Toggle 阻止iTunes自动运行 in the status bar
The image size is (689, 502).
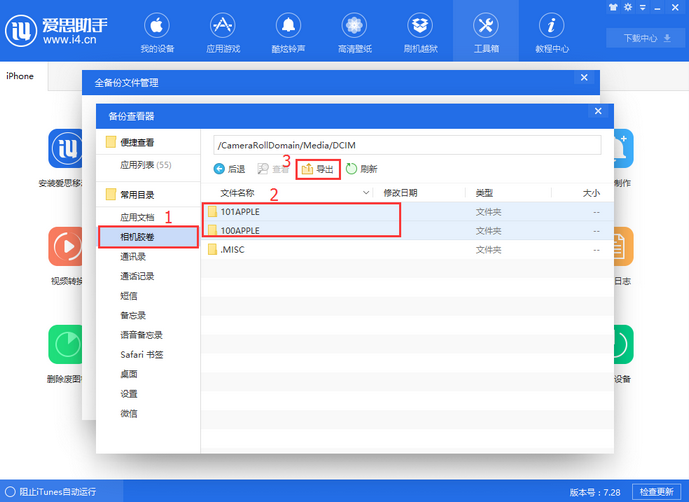coord(11,492)
